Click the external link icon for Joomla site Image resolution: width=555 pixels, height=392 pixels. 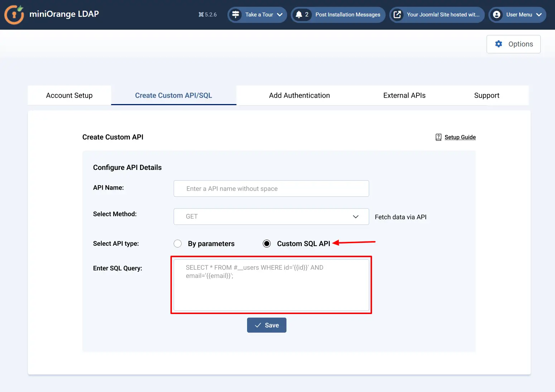(397, 15)
